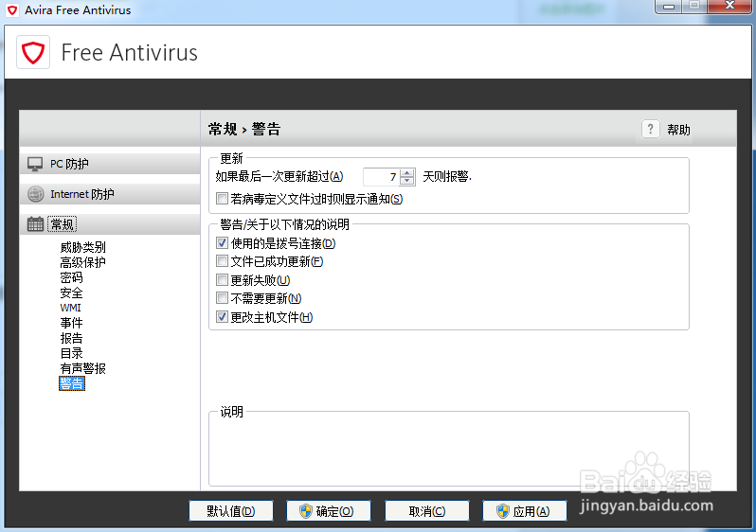The width and height of the screenshot is (756, 532).
Task: Minimize the Avira window
Action: coord(669,6)
